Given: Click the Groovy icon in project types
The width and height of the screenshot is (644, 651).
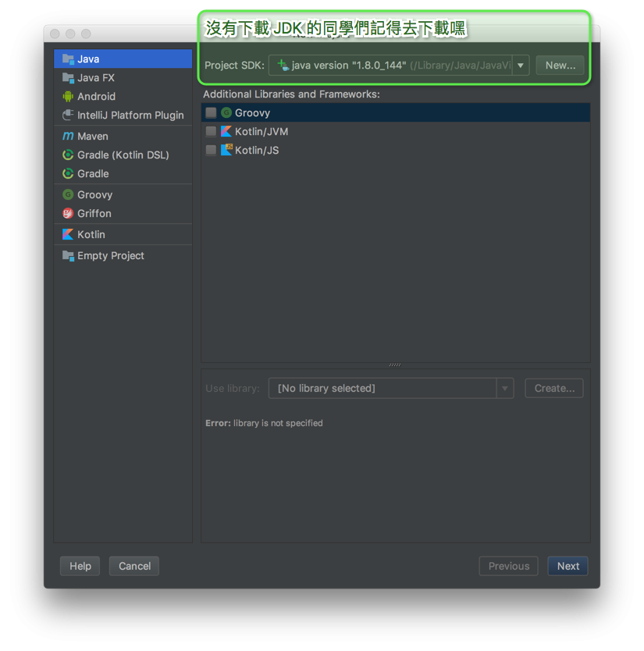Looking at the screenshot, I should (x=68, y=194).
